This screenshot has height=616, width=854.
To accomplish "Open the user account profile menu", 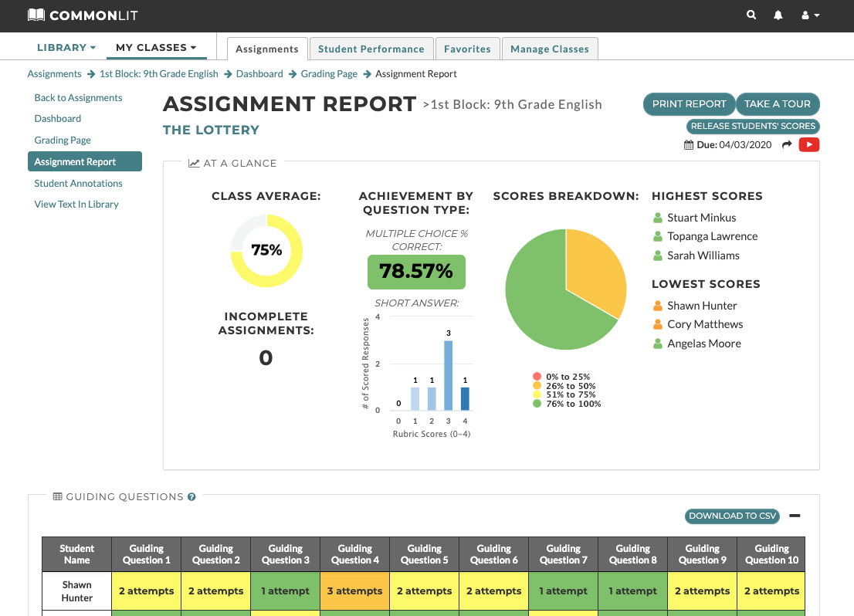I will click(x=810, y=15).
